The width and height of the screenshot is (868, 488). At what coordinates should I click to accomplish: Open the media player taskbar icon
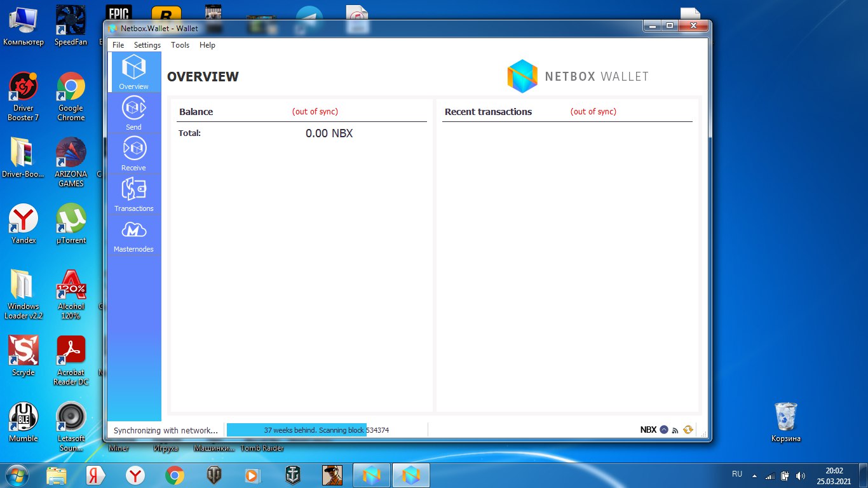(x=254, y=475)
